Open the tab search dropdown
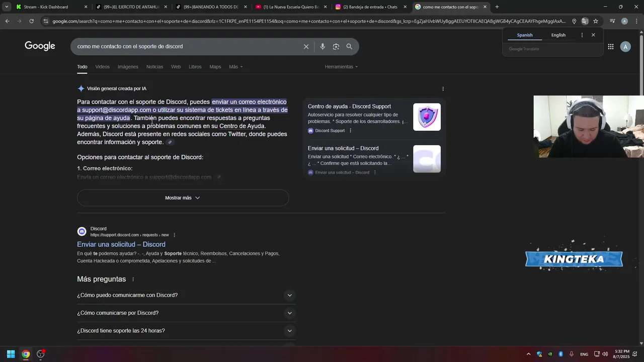The image size is (644, 362). (x=7, y=7)
